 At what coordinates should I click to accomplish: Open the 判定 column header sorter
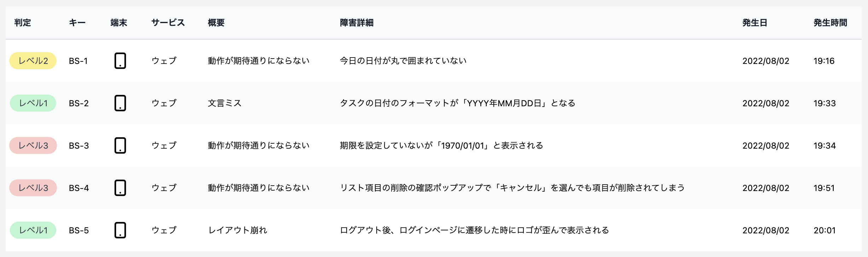[22, 22]
